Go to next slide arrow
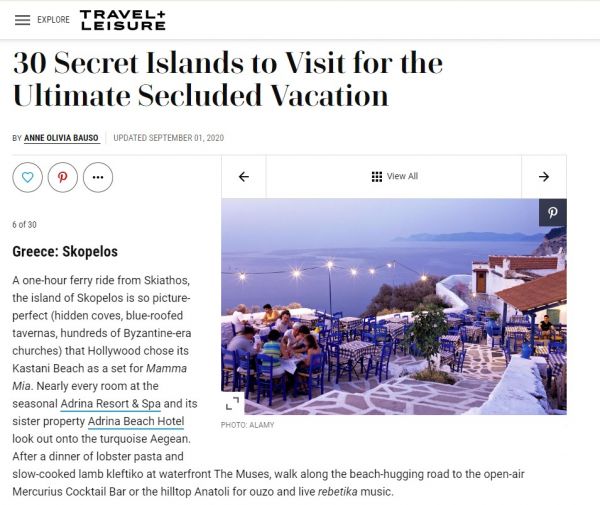This screenshot has height=505, width=600. [544, 177]
